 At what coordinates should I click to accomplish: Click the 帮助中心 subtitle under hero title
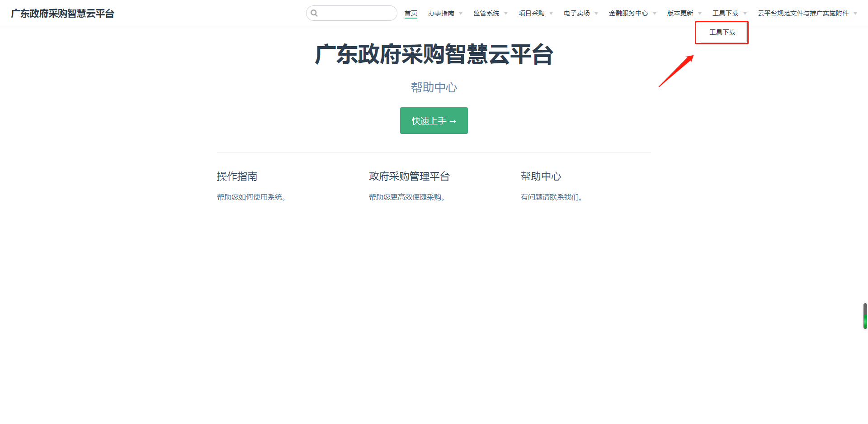click(434, 87)
